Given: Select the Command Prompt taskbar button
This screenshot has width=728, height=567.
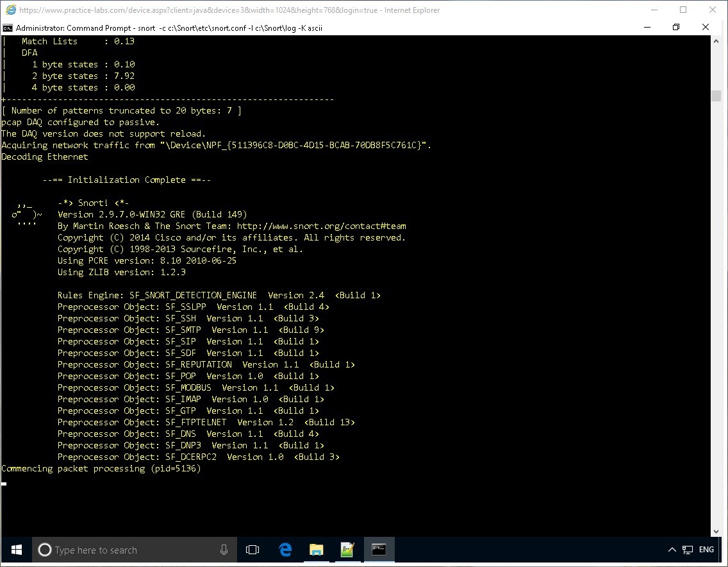Looking at the screenshot, I should tap(379, 550).
